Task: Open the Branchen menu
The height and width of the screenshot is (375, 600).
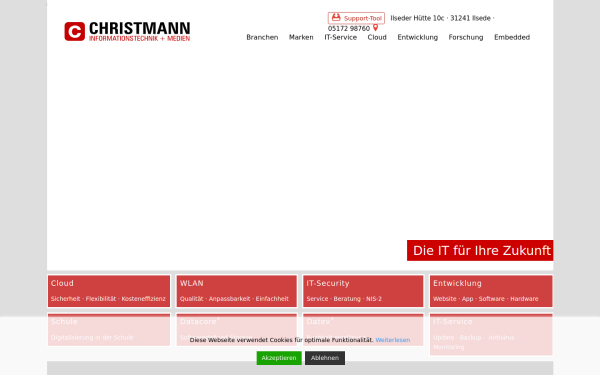Action: [262, 37]
